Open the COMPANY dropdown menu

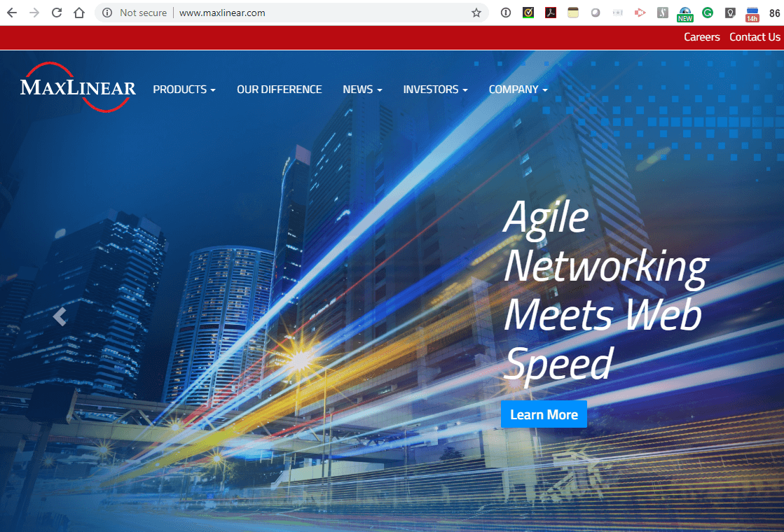518,90
